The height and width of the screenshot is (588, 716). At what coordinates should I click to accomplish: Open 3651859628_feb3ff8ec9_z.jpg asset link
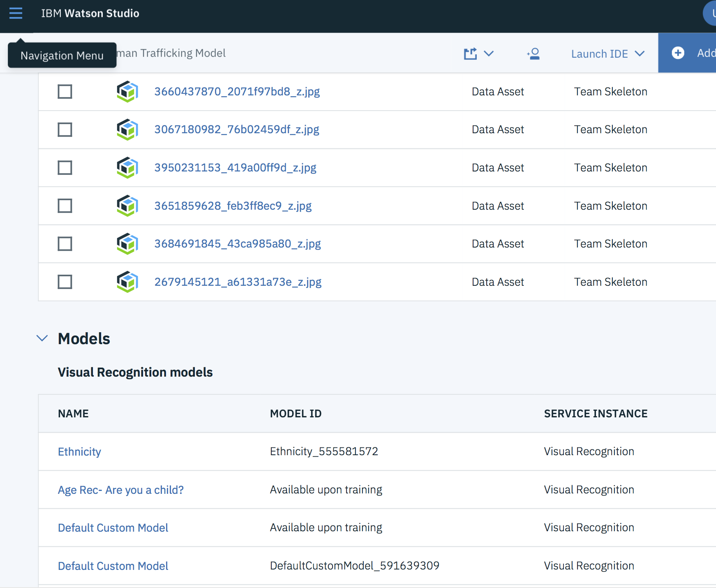[x=233, y=206]
